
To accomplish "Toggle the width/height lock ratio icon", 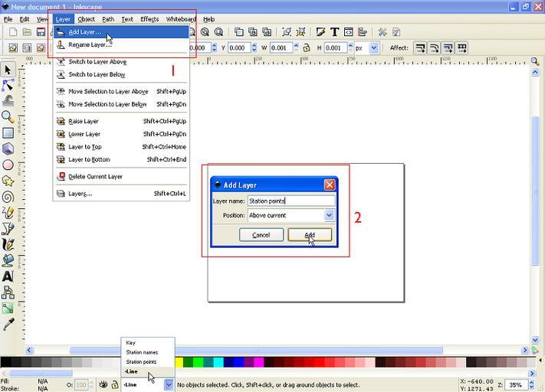I will click(x=306, y=47).
